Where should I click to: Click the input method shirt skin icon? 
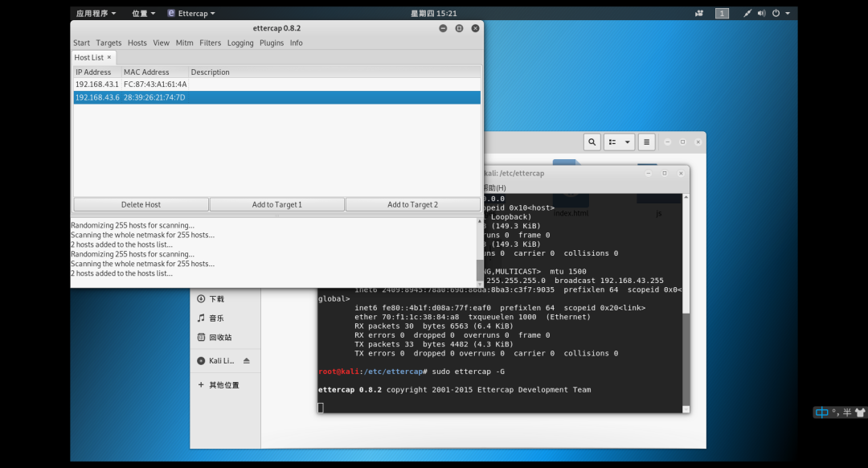point(860,412)
